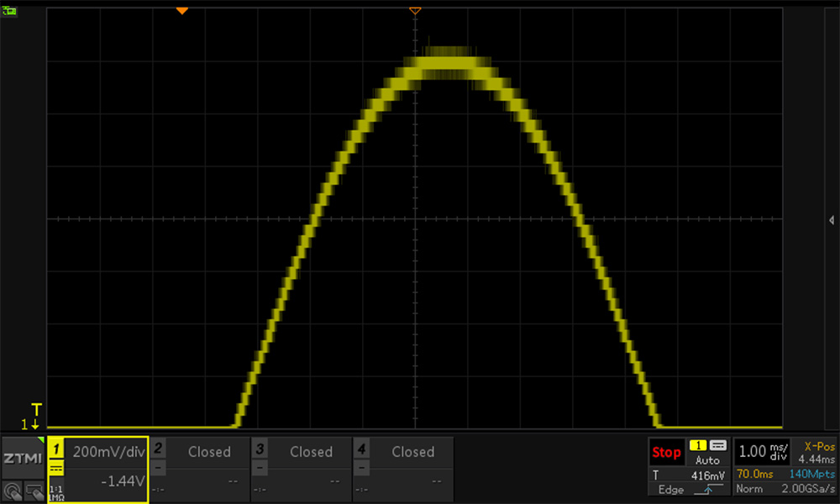Click the green connection status icon top-left
This screenshot has height=504, width=840.
coord(10,11)
